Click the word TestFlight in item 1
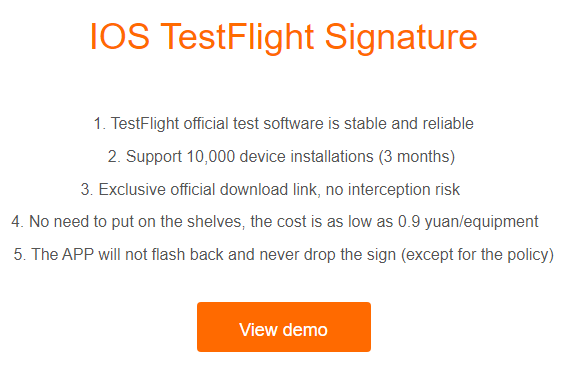584x386 pixels. (145, 124)
